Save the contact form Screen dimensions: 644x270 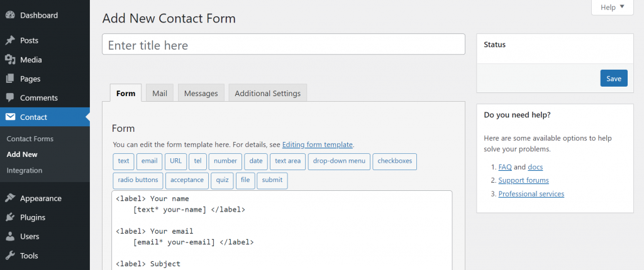(x=614, y=78)
